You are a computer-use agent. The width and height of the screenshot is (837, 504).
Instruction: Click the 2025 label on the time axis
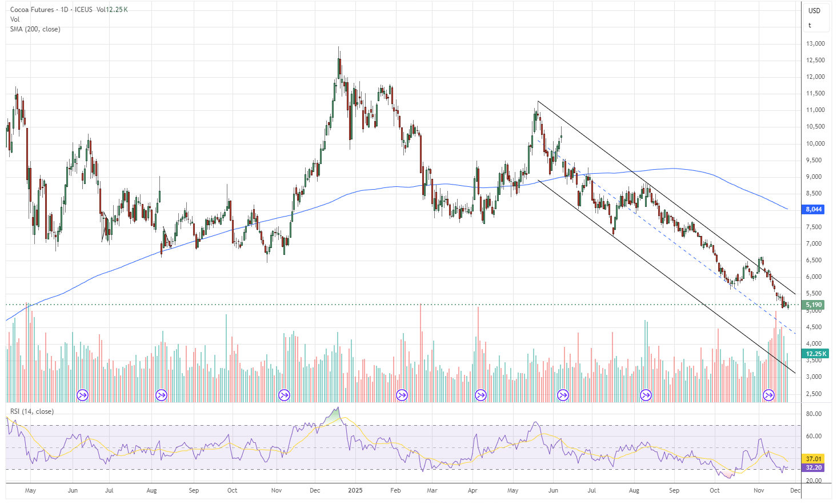coord(354,490)
